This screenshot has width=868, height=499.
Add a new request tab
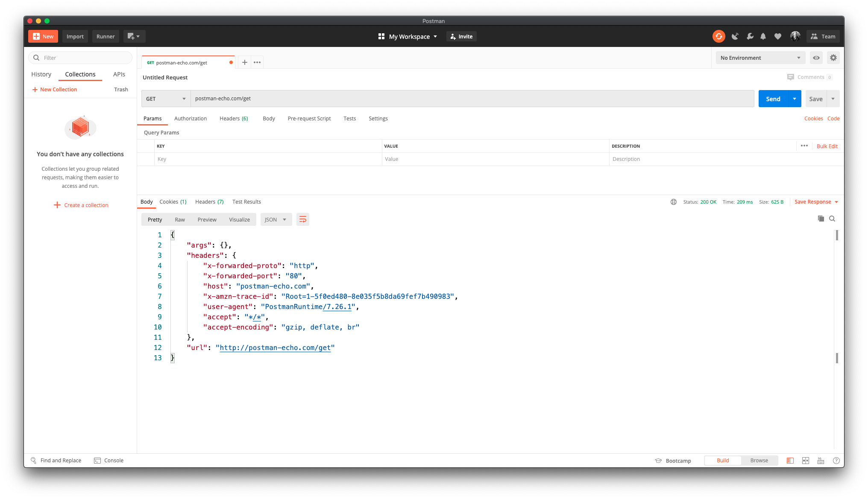click(245, 62)
